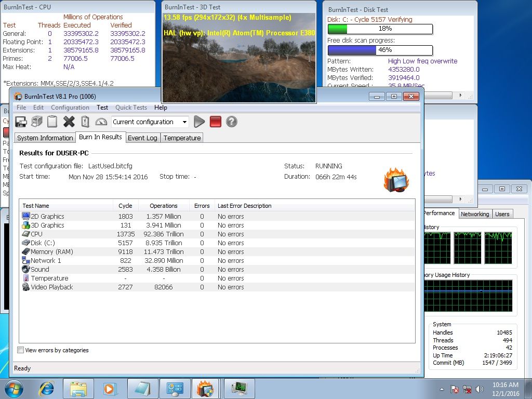Open the duty cycle gauge icon
This screenshot has width=532, height=399.
click(x=102, y=122)
